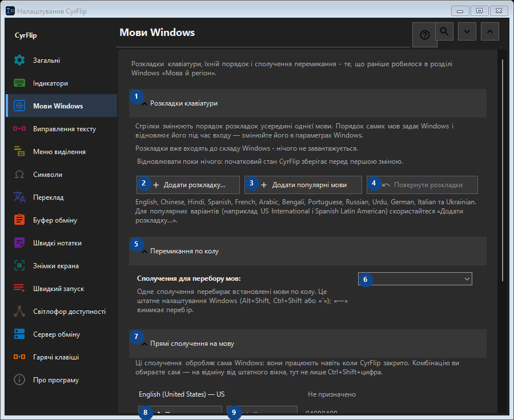Screen dimensions: 514x420
Task: Select Виправлення тексту in the sidebar
Action: click(x=61, y=129)
